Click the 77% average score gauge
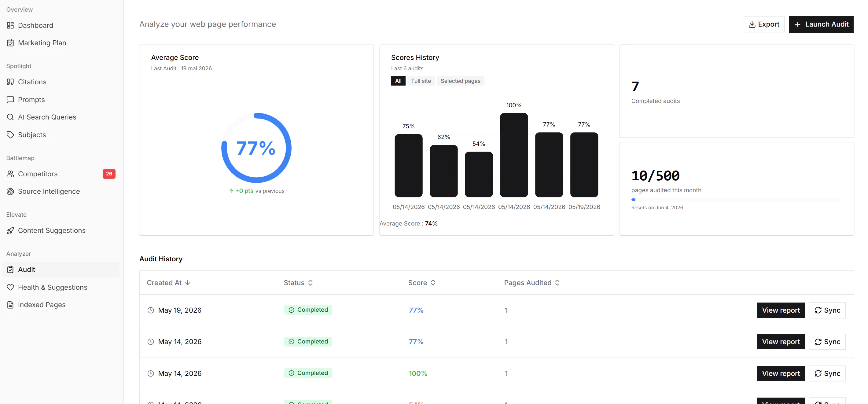 coord(256,148)
